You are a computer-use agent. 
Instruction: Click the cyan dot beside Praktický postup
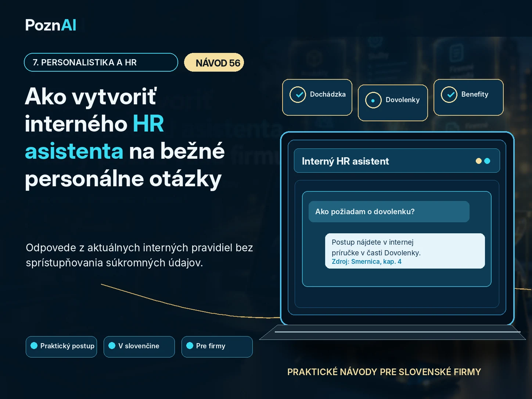[x=34, y=345]
